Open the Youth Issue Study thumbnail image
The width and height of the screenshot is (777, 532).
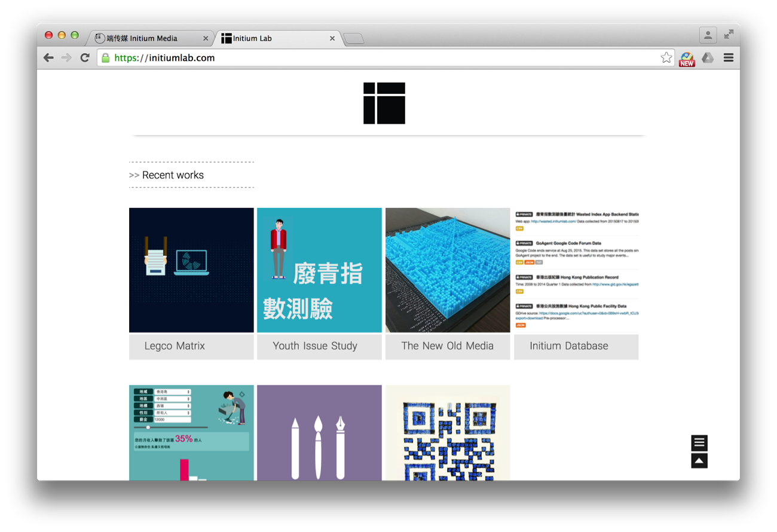coord(319,270)
